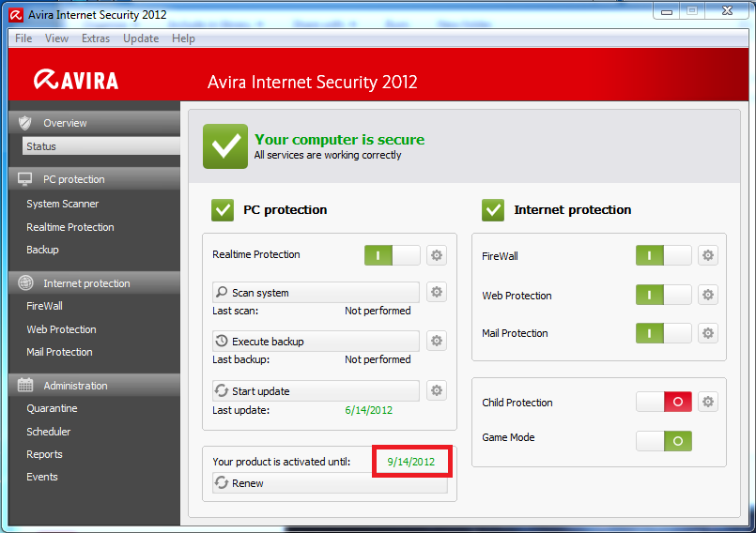
Task: Open Reports in the sidebar
Action: coord(44,454)
